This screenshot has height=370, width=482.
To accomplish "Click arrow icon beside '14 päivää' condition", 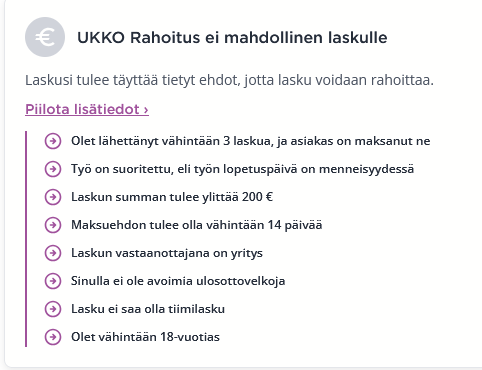I will click(x=53, y=225).
